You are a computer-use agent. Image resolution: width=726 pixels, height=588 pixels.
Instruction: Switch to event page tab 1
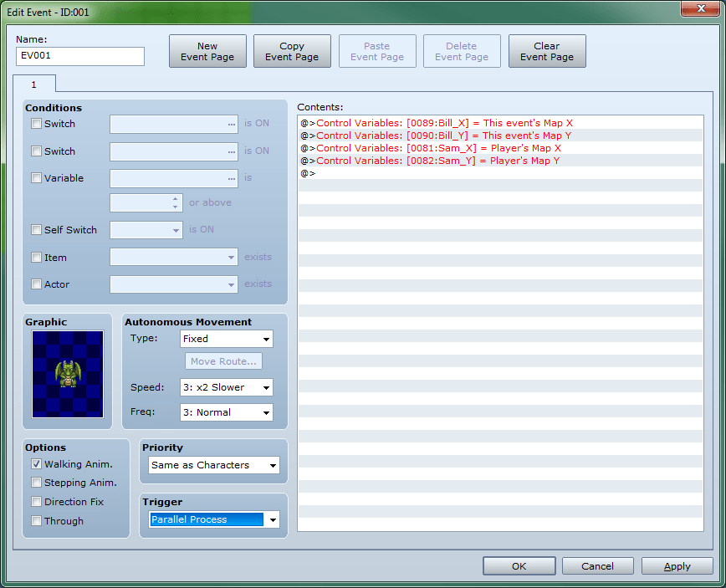coord(34,84)
